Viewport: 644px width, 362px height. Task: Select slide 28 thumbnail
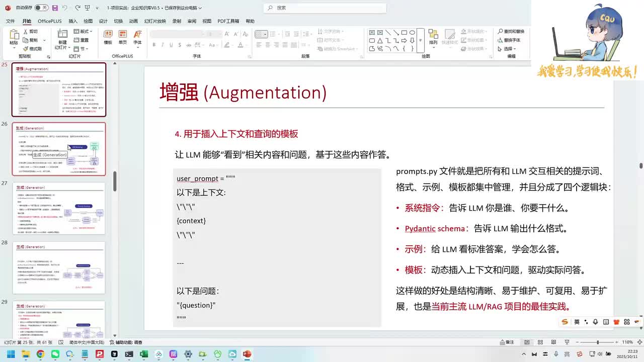(x=59, y=267)
